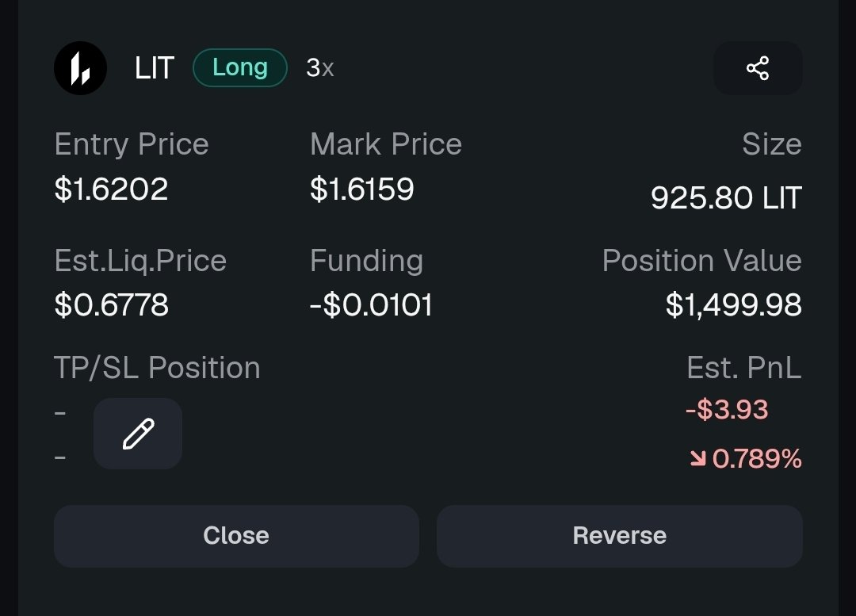
Task: Select the Entry Price value $1.6202
Action: click(112, 189)
